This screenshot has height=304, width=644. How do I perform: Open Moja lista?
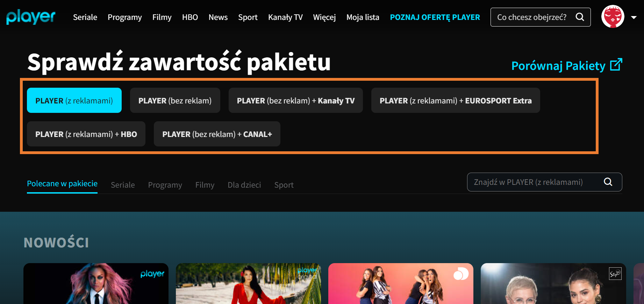363,17
